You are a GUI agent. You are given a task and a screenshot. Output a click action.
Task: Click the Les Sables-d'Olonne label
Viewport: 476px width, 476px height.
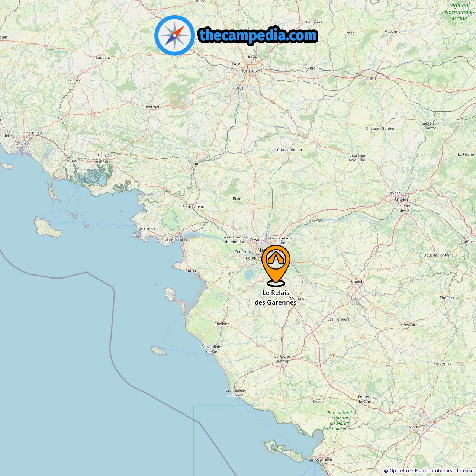coord(235,393)
